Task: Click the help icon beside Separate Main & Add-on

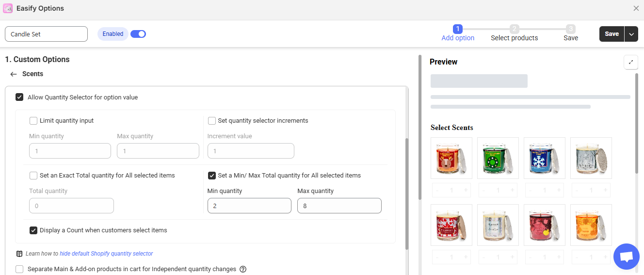Action: pos(243,269)
